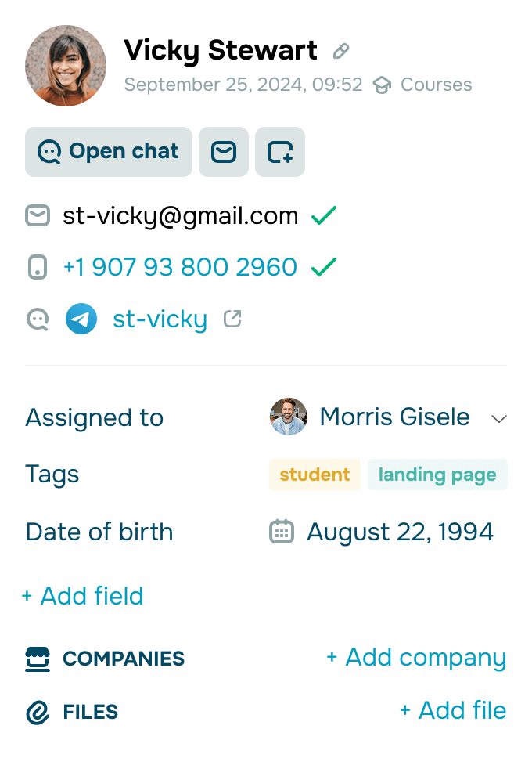This screenshot has width=532, height=758.
Task: Expand the Assigned to dropdown chevron
Action: pos(499,418)
